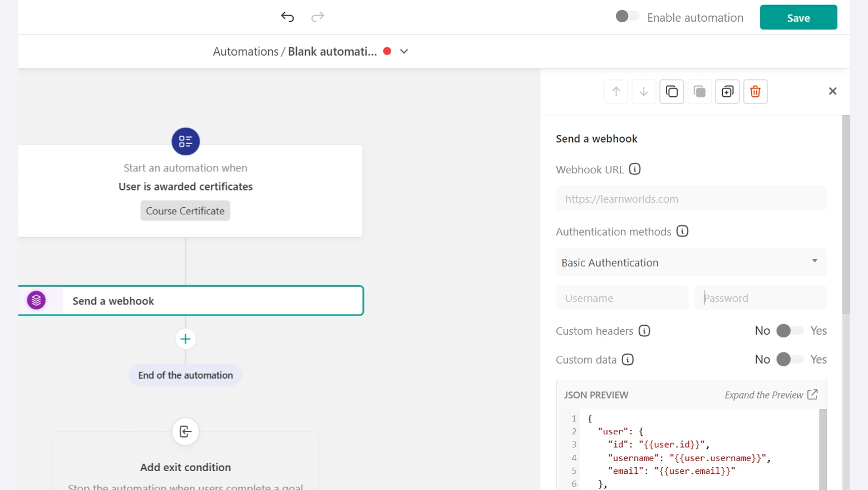Delete the webhook action with trash icon

point(755,91)
